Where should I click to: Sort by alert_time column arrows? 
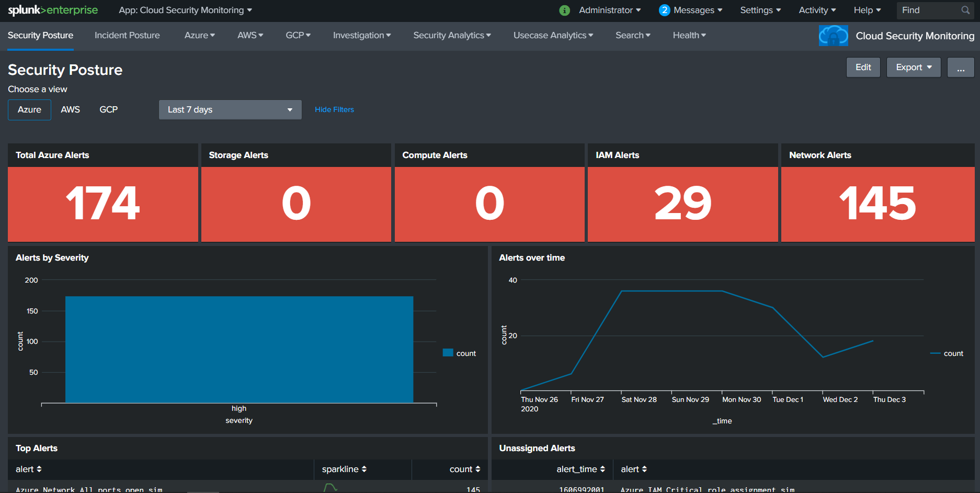602,469
